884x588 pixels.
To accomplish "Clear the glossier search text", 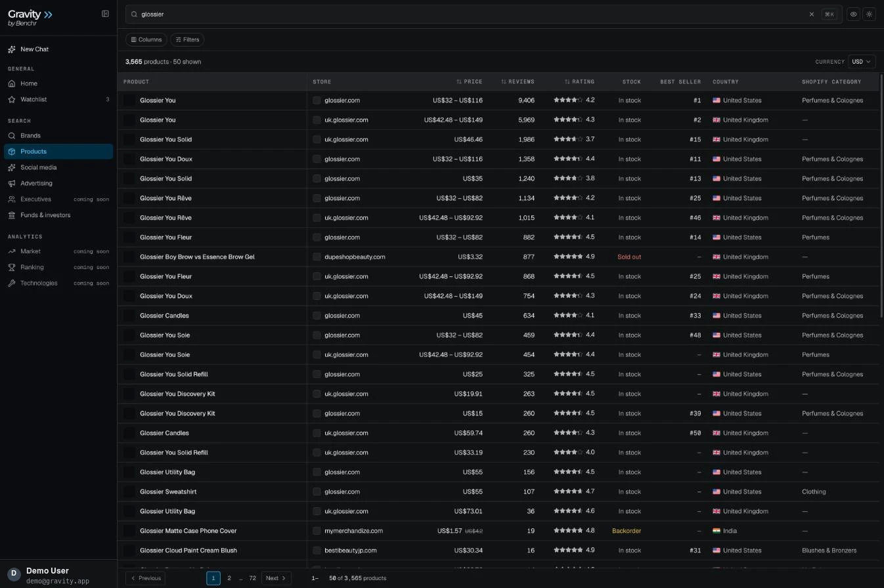I will [812, 14].
